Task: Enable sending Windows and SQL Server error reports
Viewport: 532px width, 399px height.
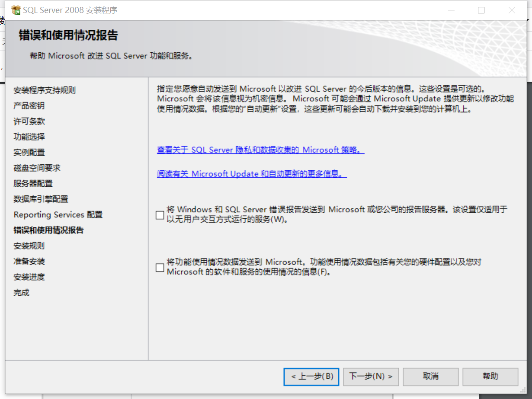Action: [x=160, y=215]
